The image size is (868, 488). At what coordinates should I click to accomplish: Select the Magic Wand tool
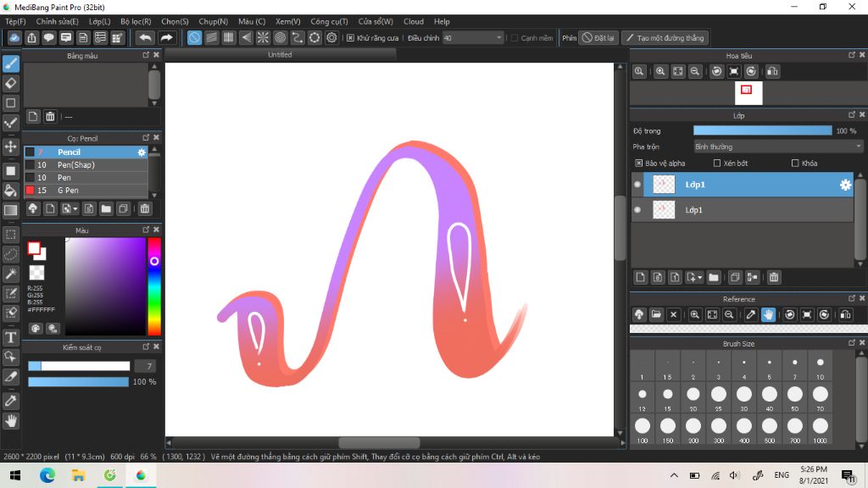pos(11,274)
